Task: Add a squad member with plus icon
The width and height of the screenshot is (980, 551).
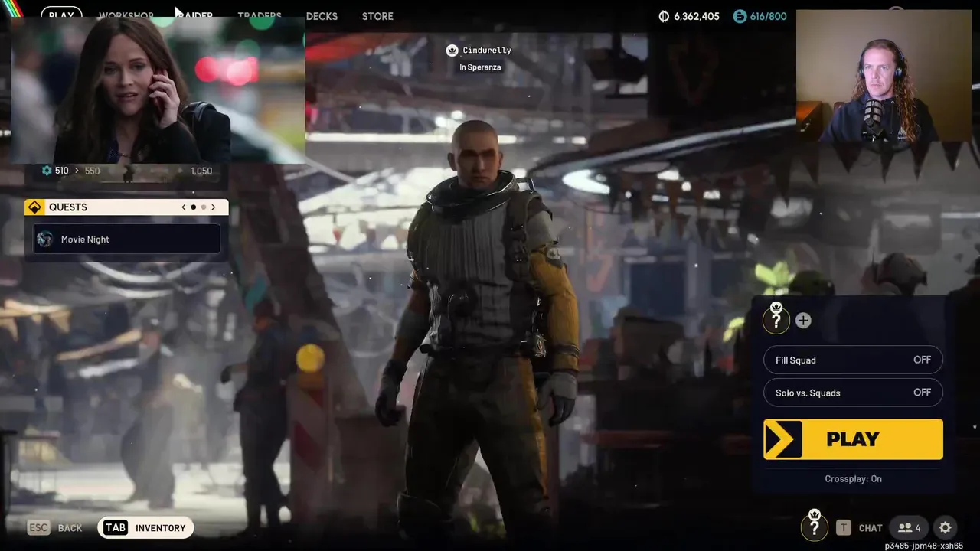Action: point(803,321)
